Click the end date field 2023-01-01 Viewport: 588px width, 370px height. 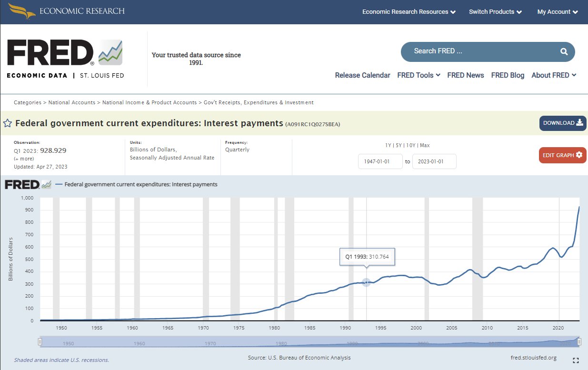point(434,161)
